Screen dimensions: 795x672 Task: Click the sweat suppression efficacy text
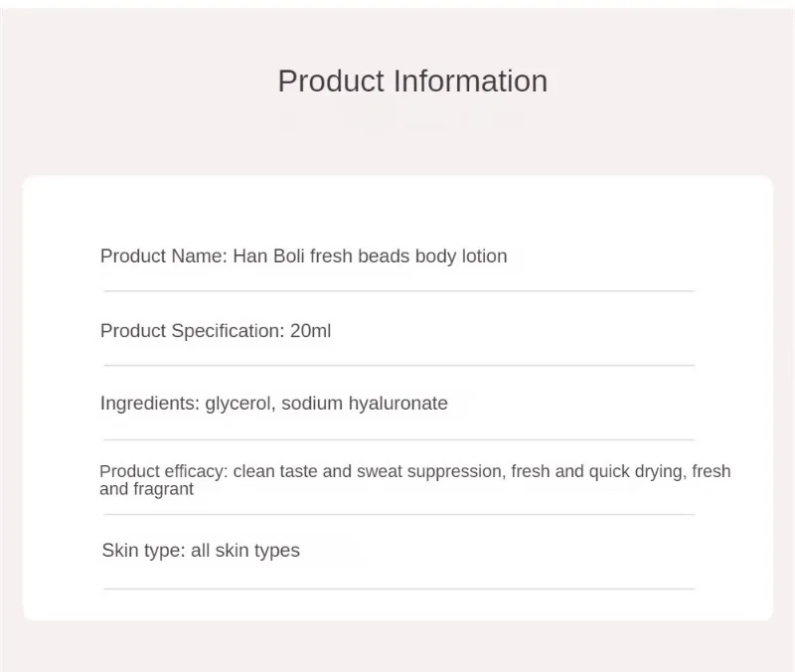[x=431, y=471]
